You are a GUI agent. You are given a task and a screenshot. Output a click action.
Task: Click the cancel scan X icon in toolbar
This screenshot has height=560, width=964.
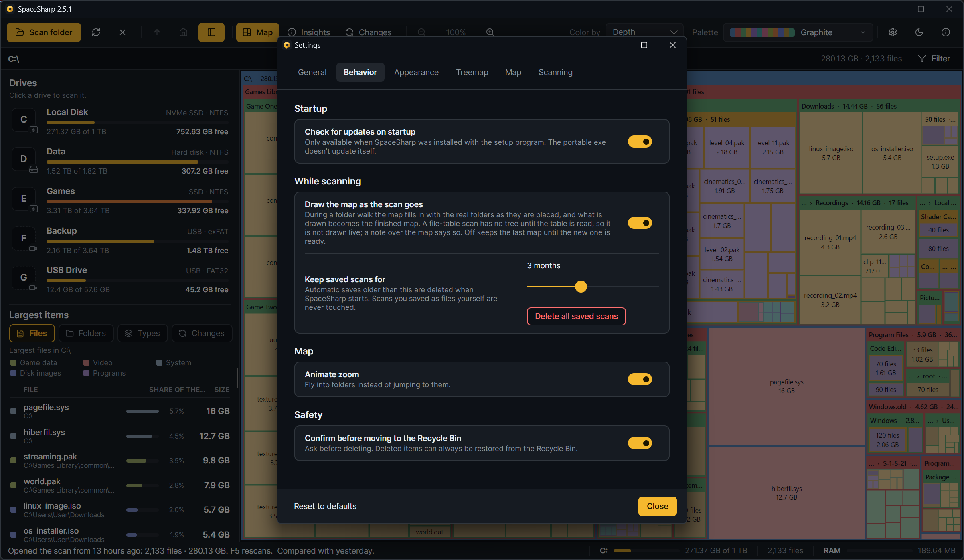(122, 32)
